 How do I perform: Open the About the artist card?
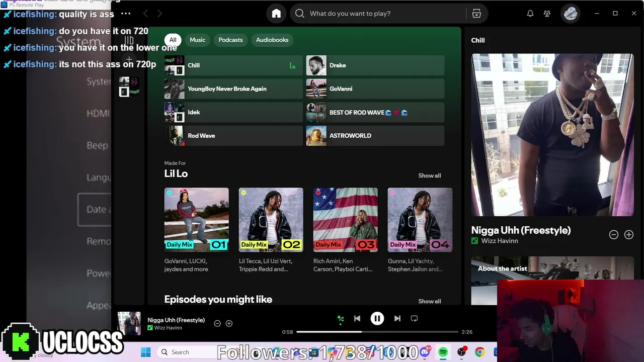(552, 281)
